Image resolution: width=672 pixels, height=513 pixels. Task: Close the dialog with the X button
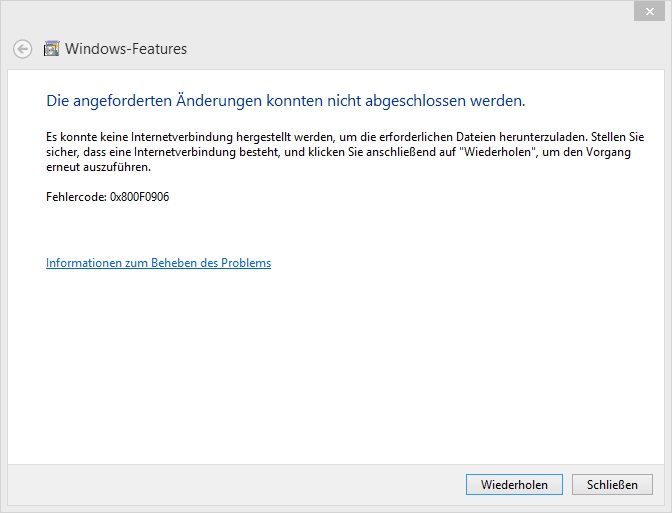649,12
